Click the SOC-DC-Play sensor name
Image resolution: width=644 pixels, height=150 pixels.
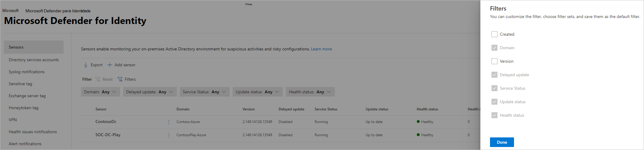[x=108, y=135]
